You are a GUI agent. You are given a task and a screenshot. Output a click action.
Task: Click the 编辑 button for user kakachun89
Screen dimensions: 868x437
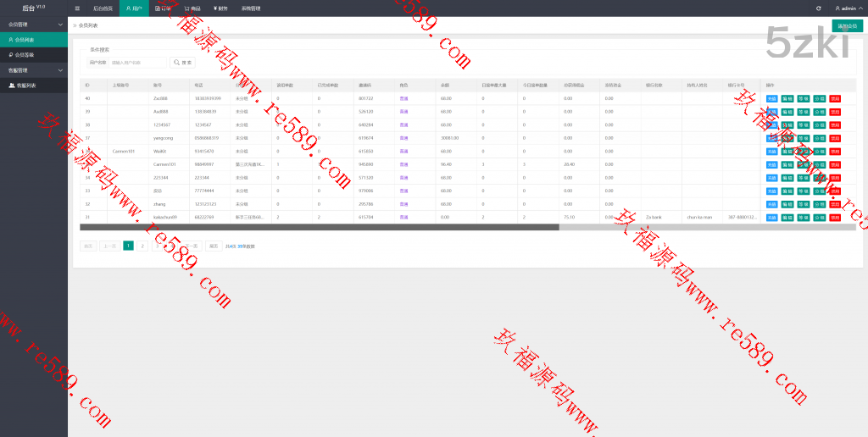pos(787,218)
